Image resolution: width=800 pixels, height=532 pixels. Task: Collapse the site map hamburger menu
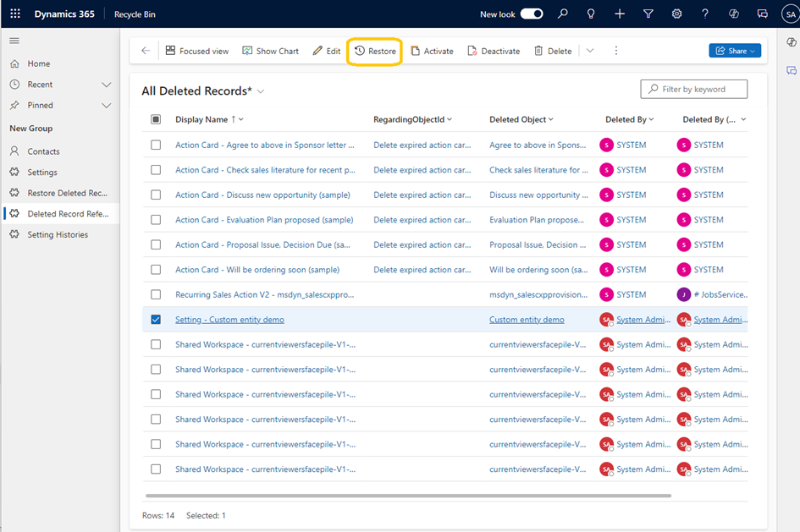click(x=14, y=41)
